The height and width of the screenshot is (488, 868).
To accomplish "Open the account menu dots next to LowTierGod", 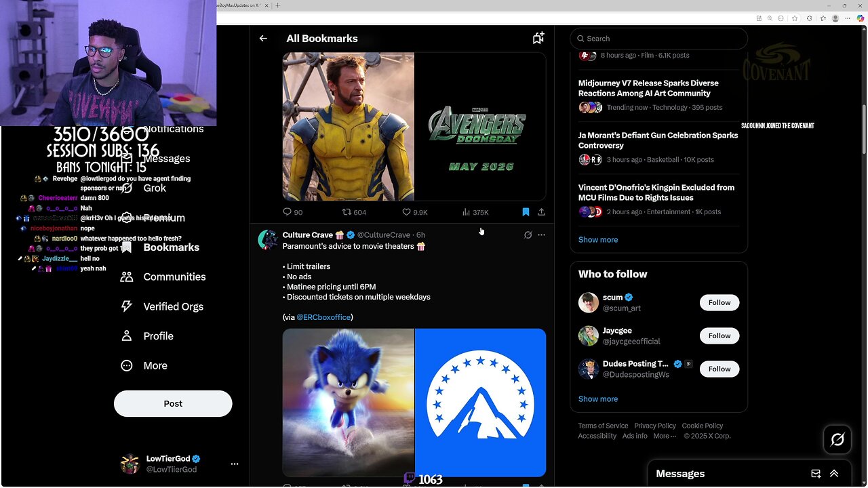I will (x=235, y=464).
